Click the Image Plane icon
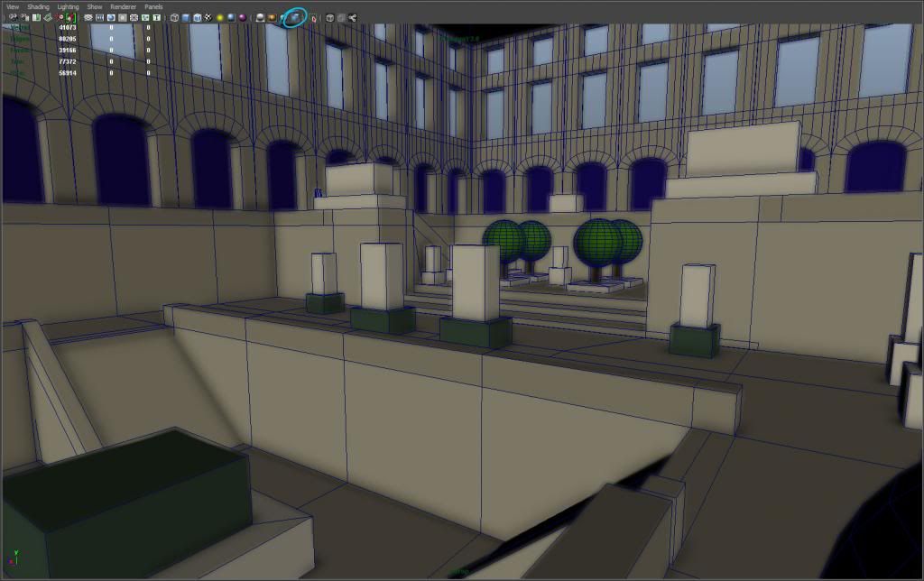Image resolution: width=924 pixels, height=581 pixels. (48, 18)
